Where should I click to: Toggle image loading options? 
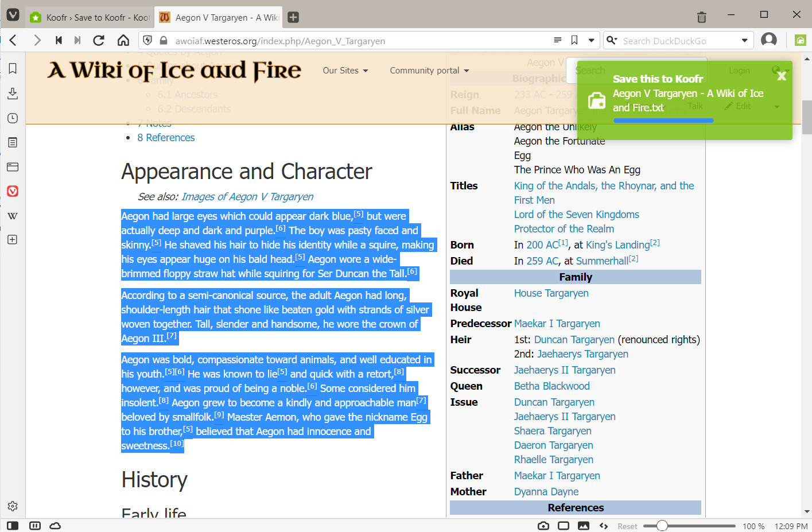point(584,526)
